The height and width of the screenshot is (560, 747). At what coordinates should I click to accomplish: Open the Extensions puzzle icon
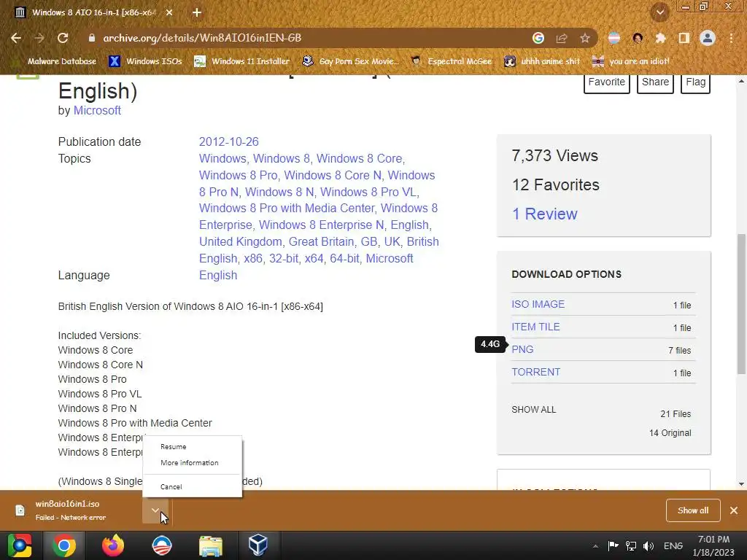coord(660,38)
